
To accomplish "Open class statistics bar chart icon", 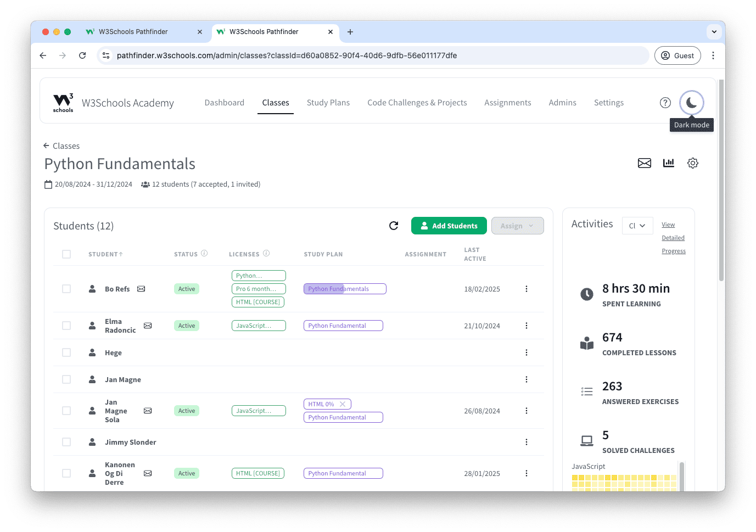I will click(668, 163).
